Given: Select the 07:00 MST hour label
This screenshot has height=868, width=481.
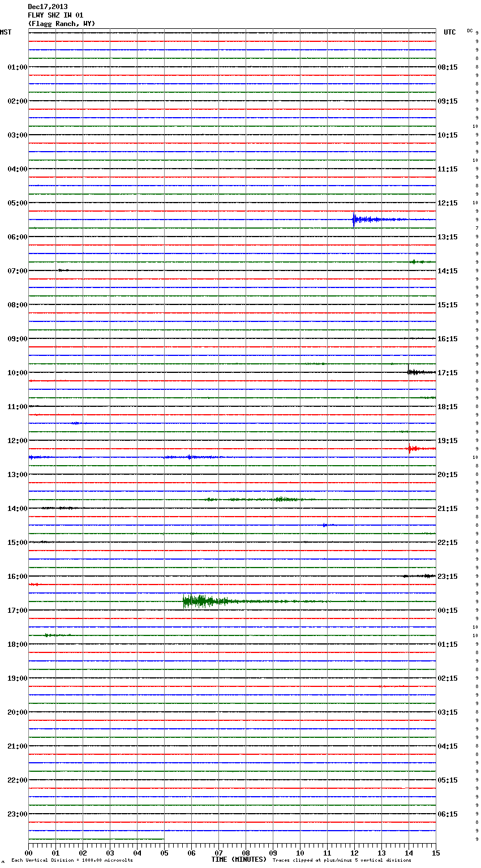Looking at the screenshot, I should pyautogui.click(x=17, y=271).
